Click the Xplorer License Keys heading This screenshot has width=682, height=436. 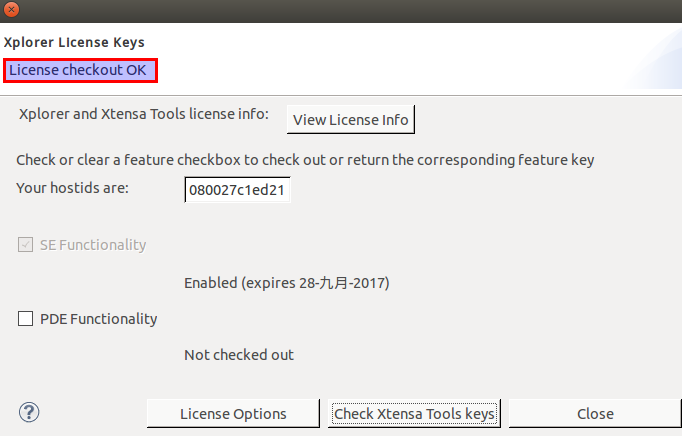point(74,42)
